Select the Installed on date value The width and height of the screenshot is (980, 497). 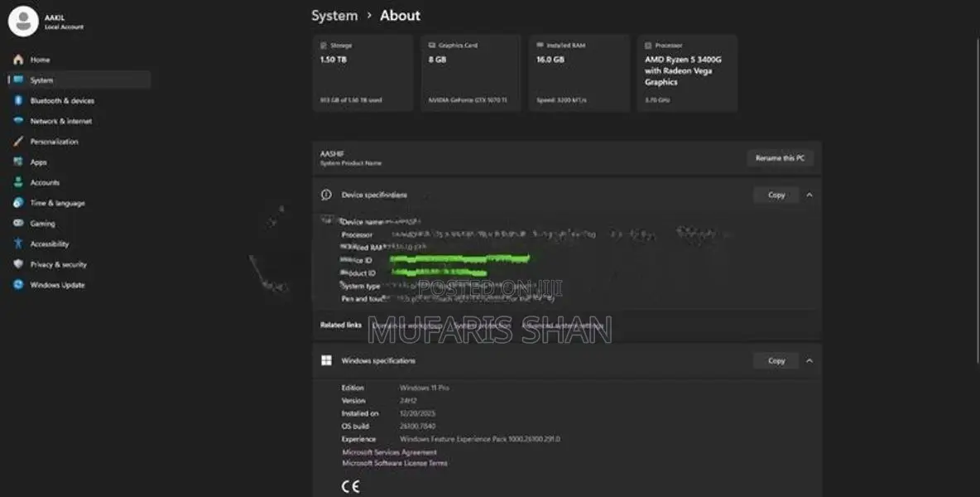pyautogui.click(x=417, y=413)
